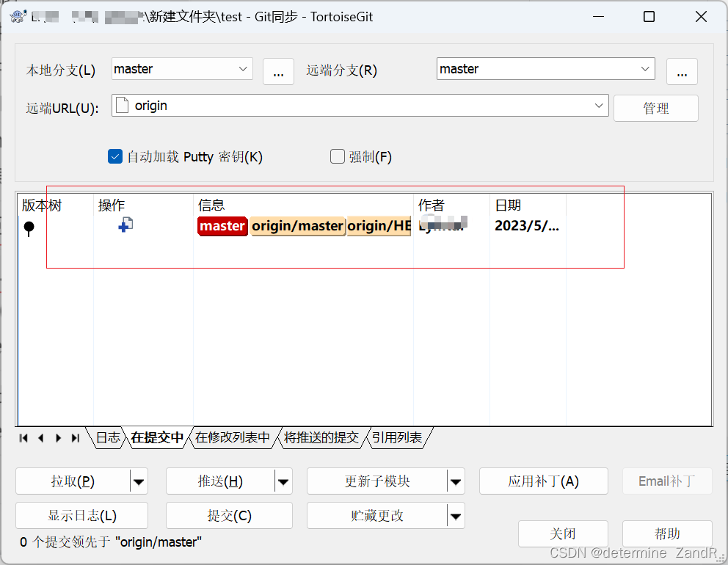Click the 管理 remote button
Viewport: 728px width, 565px height.
click(656, 108)
